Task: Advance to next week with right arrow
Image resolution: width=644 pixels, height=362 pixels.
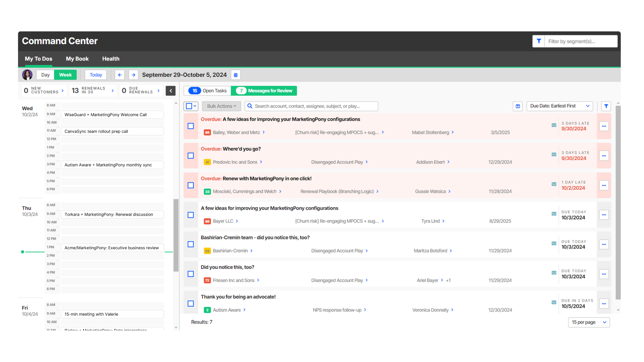Action: (x=133, y=75)
